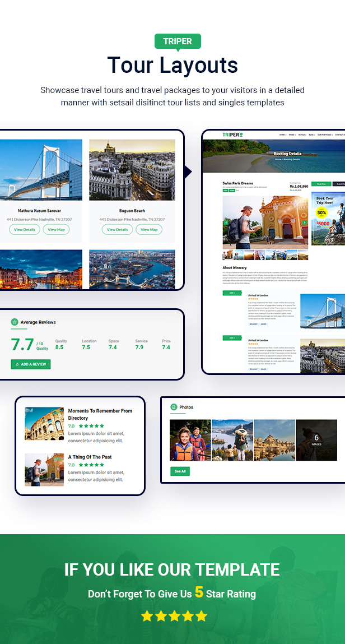Click the green Book Now button

tap(321, 184)
